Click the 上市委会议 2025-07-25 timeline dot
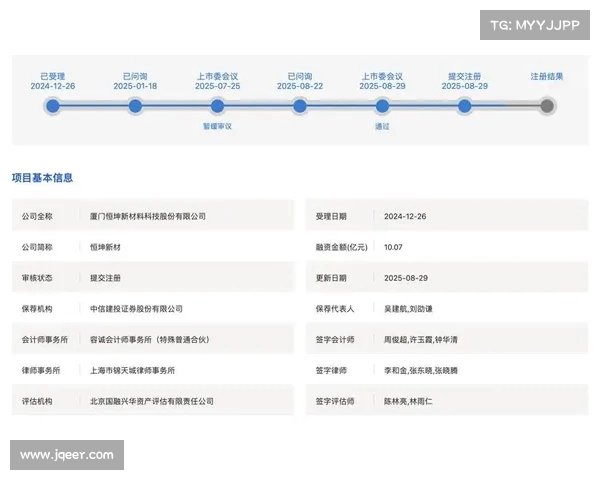Screen dimensions: 600x480 pyautogui.click(x=217, y=106)
